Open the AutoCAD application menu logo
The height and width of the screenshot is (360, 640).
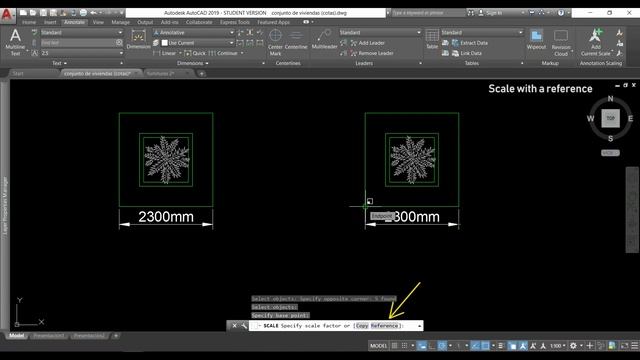[x=7, y=15]
